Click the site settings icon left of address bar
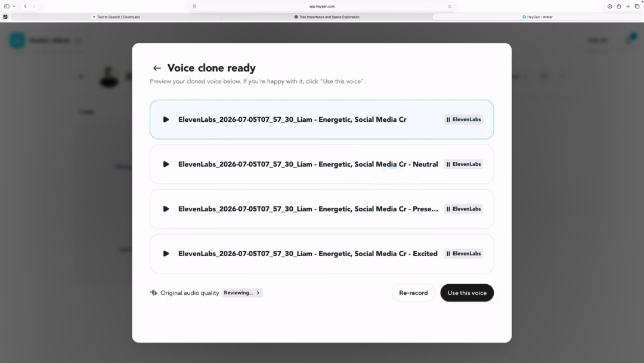644x363 pixels. click(194, 6)
